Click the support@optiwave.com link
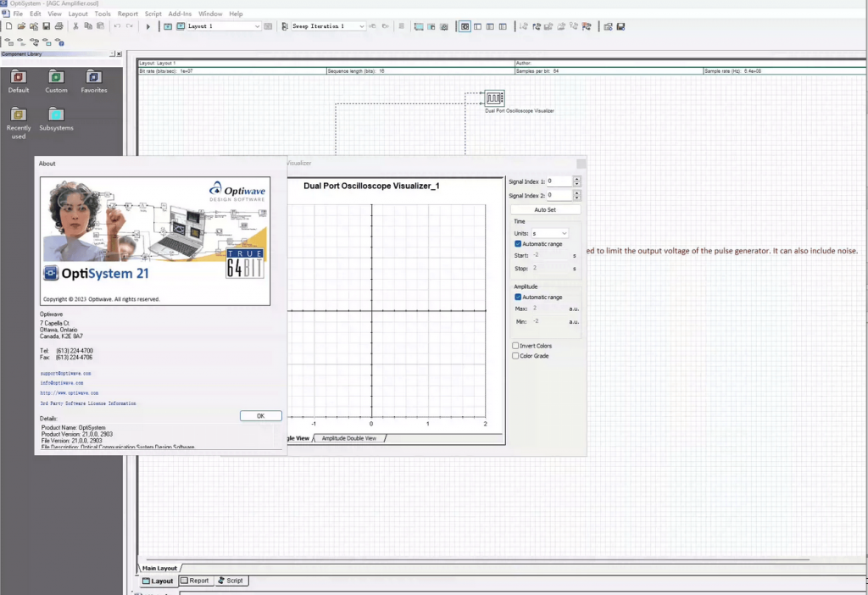This screenshot has height=595, width=868. [x=65, y=374]
